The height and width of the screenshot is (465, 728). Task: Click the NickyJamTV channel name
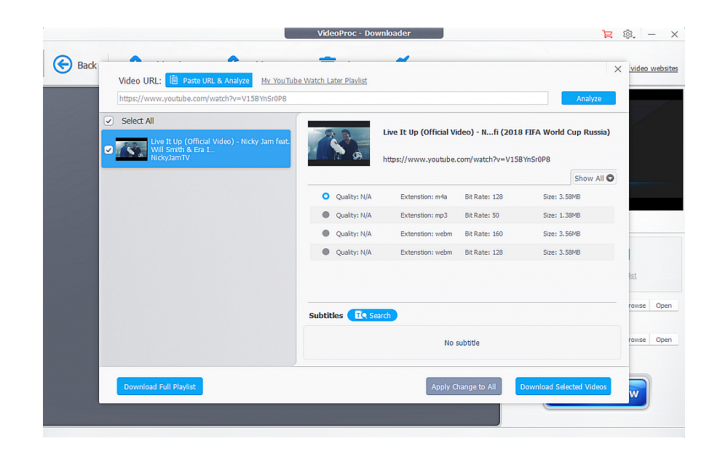[x=170, y=158]
